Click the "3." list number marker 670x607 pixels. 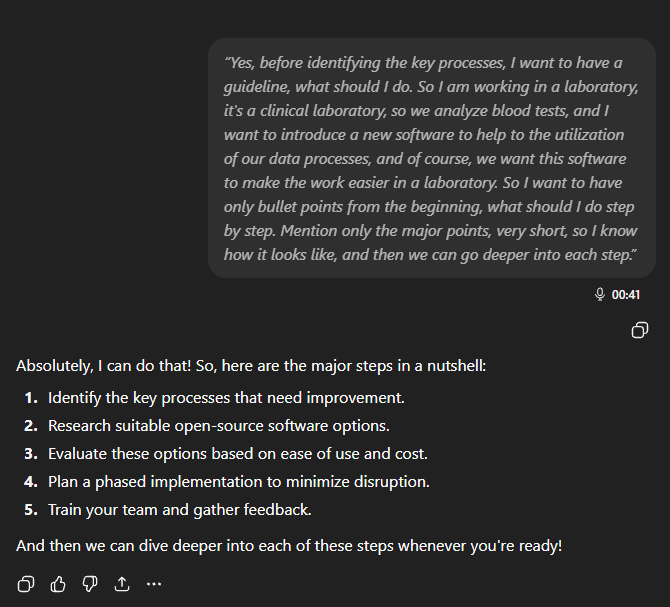click(31, 454)
